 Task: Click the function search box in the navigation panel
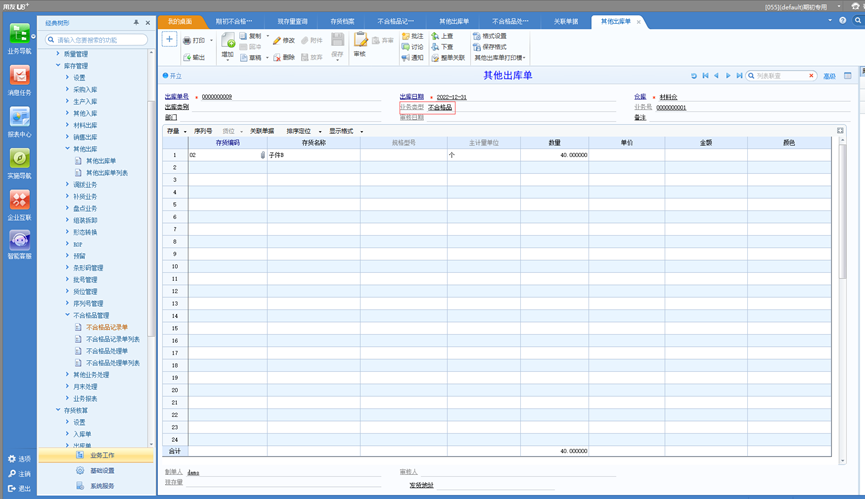coord(97,40)
